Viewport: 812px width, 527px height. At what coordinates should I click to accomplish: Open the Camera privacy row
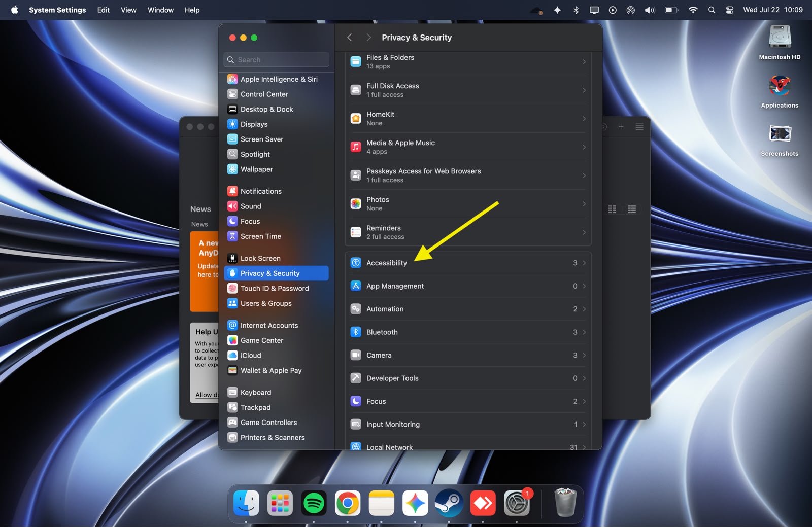point(468,356)
